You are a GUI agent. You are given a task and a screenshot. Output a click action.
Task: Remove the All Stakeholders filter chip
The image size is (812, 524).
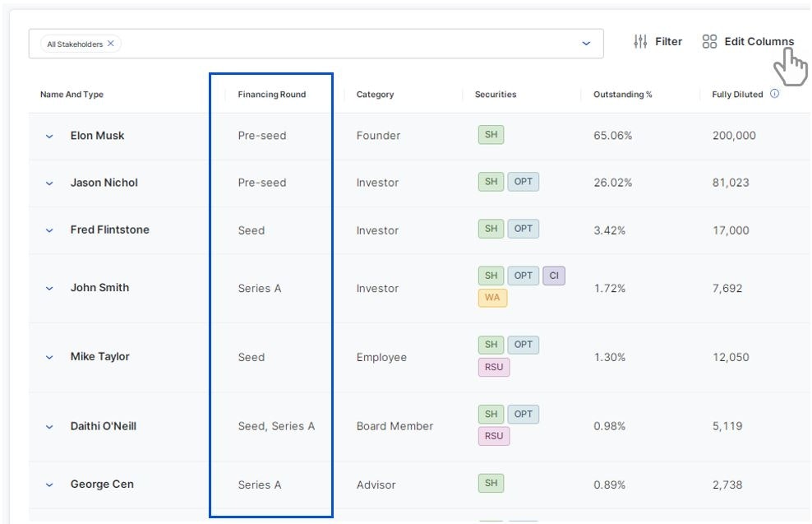pyautogui.click(x=111, y=44)
